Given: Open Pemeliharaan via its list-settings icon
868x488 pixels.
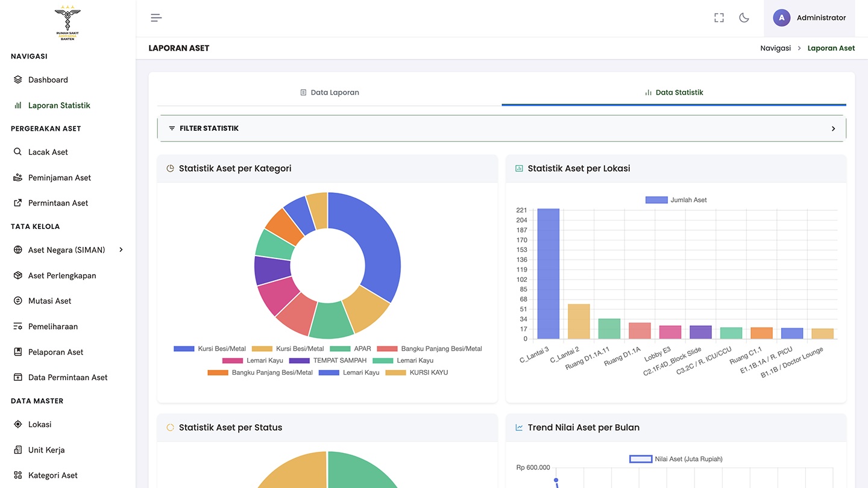Looking at the screenshot, I should [18, 327].
